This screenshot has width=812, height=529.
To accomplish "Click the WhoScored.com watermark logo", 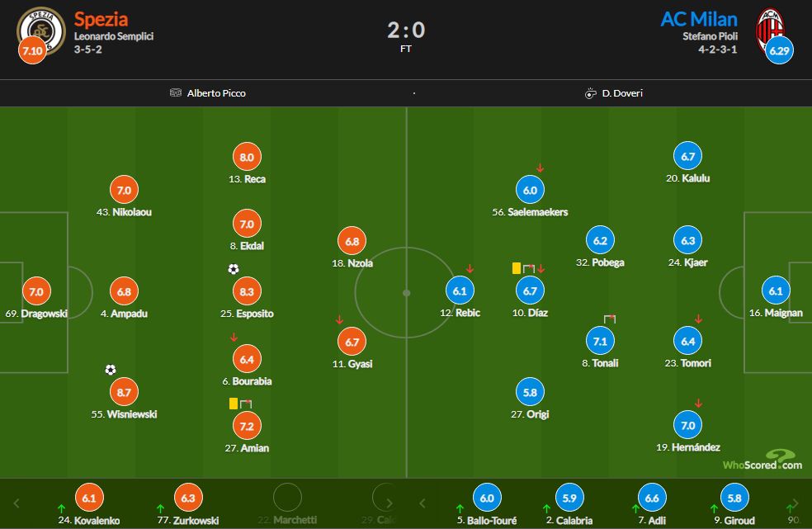I will pos(762,461).
